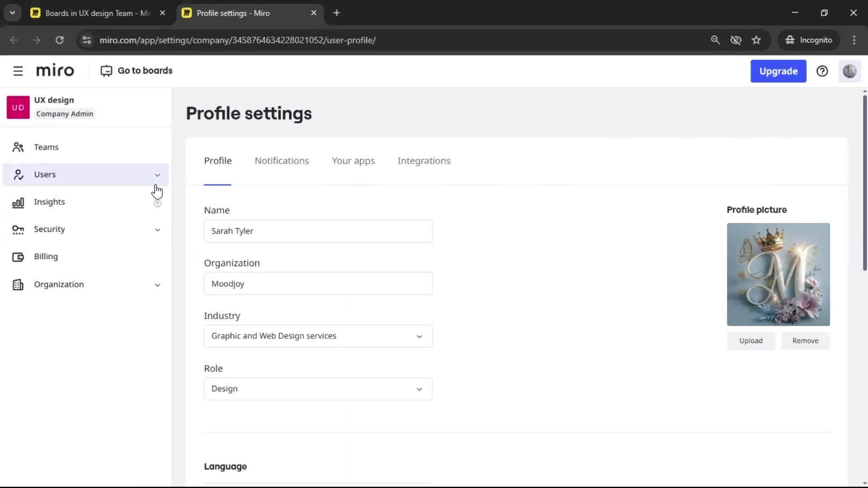The width and height of the screenshot is (868, 488).
Task: Open the help question mark icon
Action: (822, 71)
